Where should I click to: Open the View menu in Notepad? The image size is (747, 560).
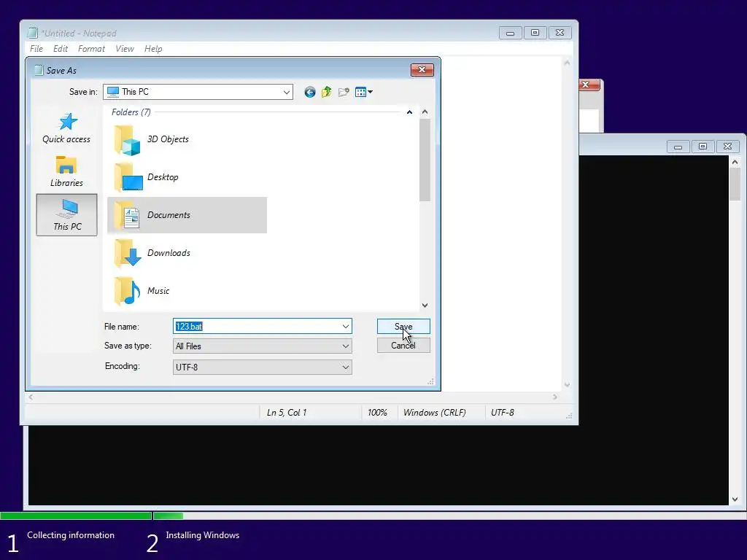click(125, 49)
